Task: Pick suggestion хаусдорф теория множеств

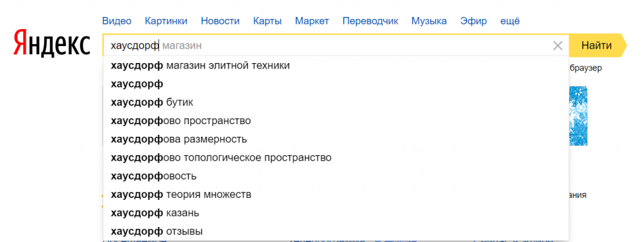Action: tap(336, 194)
